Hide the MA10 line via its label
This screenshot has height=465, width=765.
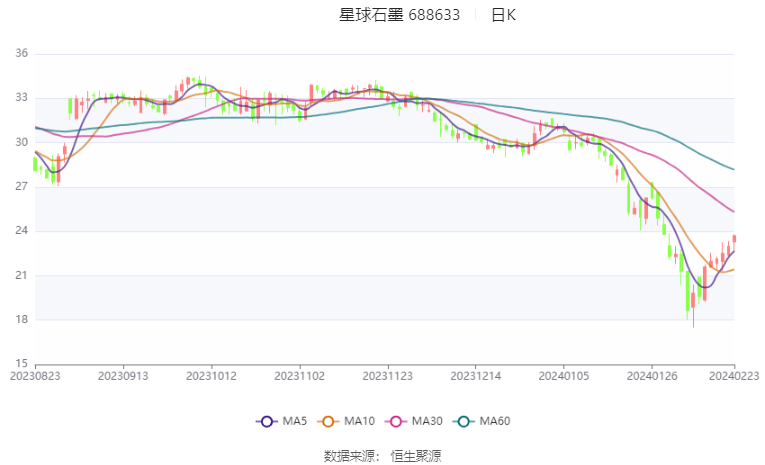pos(359,421)
